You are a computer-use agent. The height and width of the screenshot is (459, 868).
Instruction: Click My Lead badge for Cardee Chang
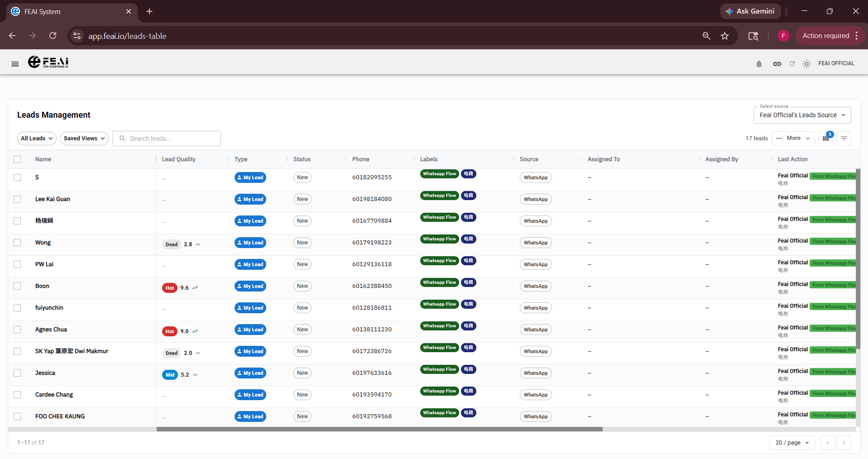tap(250, 395)
